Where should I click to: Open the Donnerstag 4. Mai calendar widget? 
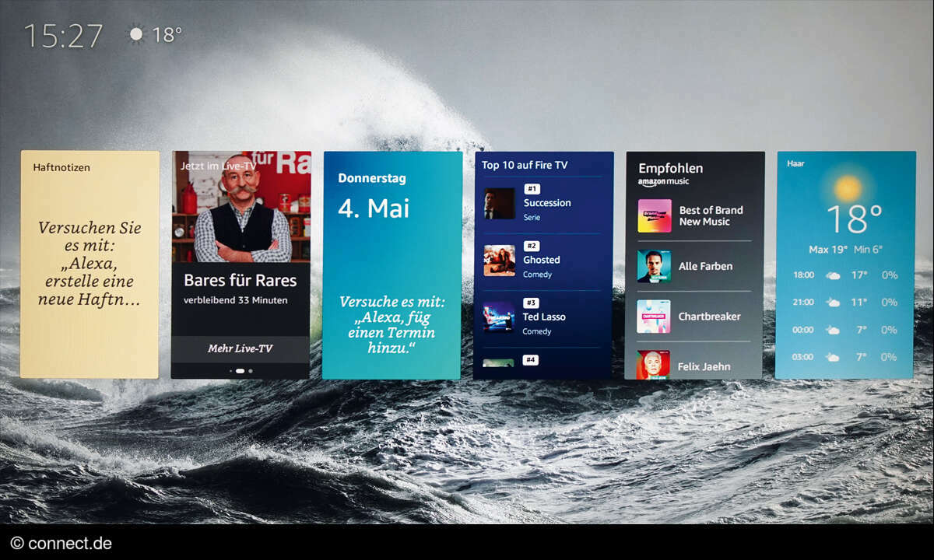click(392, 265)
